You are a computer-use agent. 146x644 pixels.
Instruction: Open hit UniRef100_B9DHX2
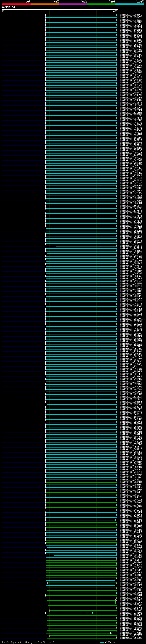(131, 35)
